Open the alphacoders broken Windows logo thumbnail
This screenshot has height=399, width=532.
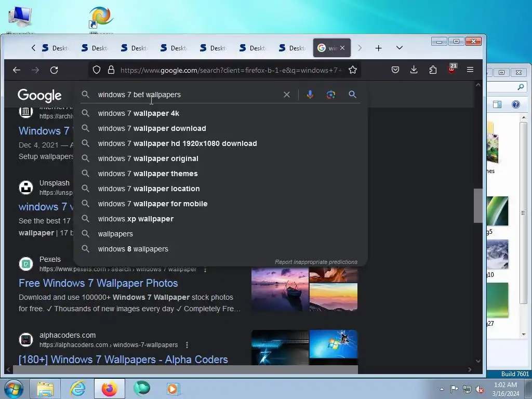[334, 344]
